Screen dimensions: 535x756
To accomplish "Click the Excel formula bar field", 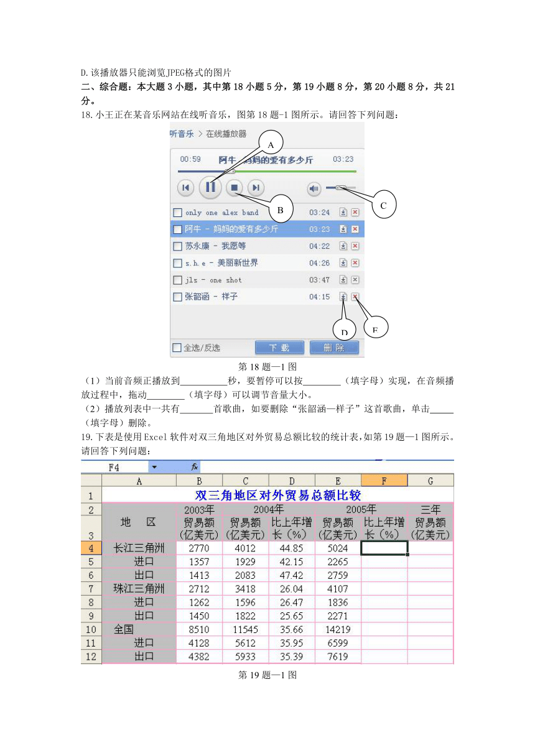I will [327, 467].
